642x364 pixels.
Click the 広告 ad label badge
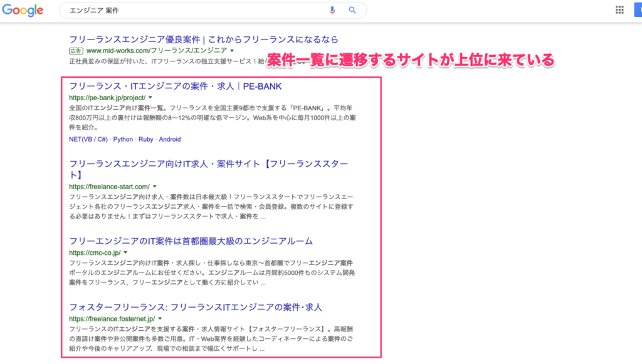(x=76, y=51)
